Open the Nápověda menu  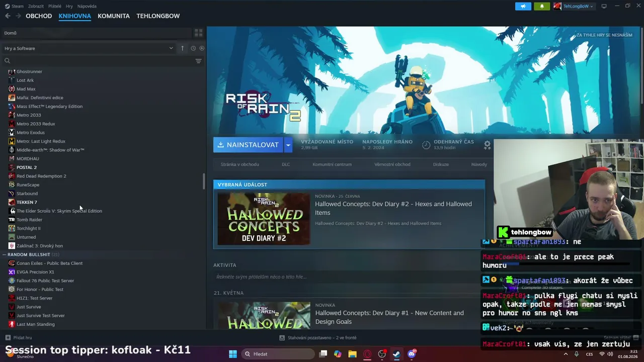click(87, 6)
